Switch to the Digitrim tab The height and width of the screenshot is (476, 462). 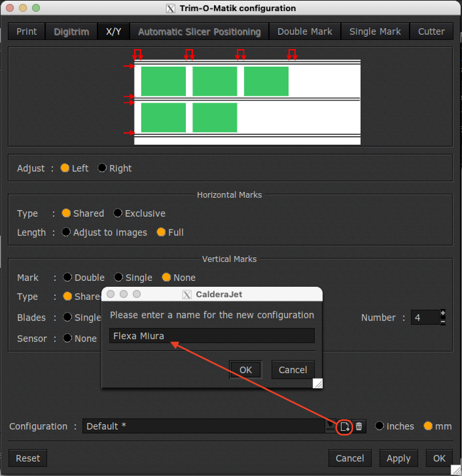(71, 32)
